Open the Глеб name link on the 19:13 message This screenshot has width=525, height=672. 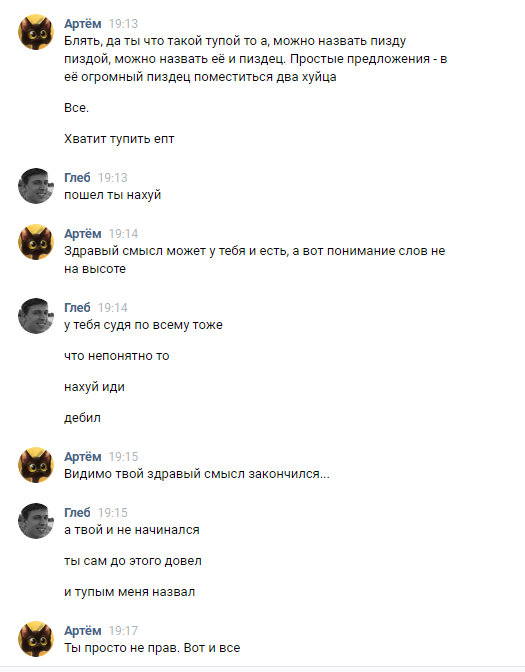77,177
